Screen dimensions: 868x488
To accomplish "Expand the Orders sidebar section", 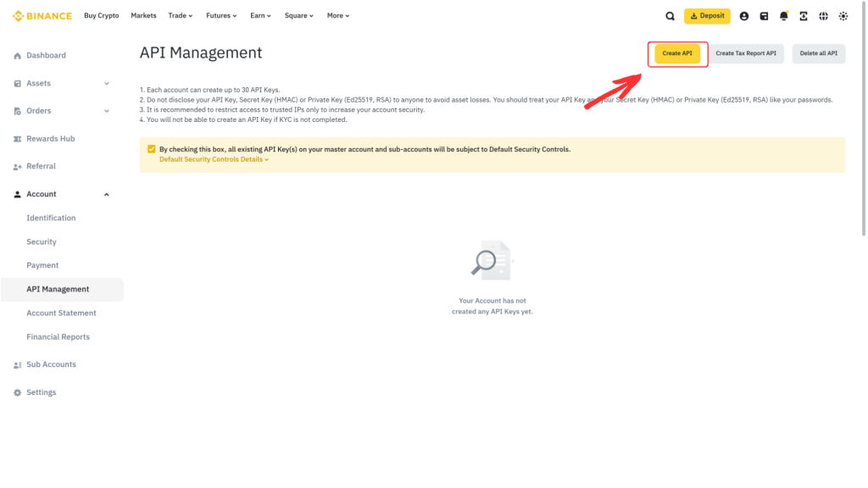I will click(x=107, y=111).
